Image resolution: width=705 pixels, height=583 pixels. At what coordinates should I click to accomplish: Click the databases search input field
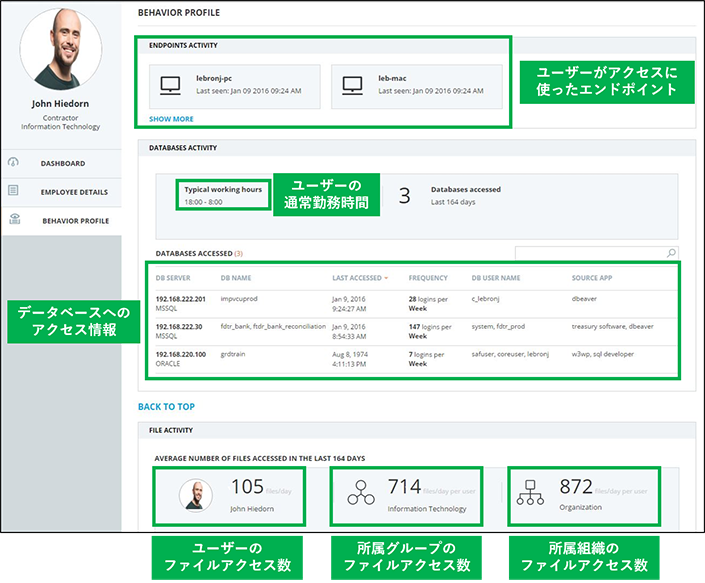(588, 253)
